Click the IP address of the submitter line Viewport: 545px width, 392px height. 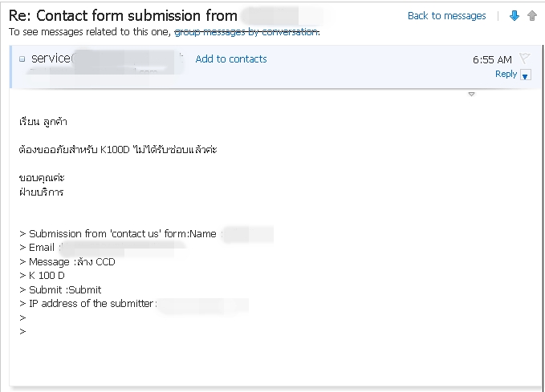(88, 304)
